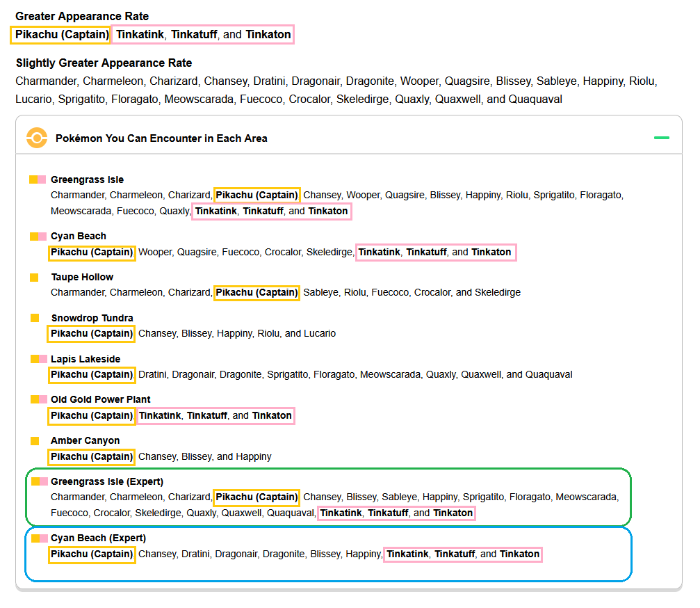This screenshot has width=700, height=608.
Task: Click the yellow-pink marker beside Lapis Lakeside
Action: (x=39, y=359)
